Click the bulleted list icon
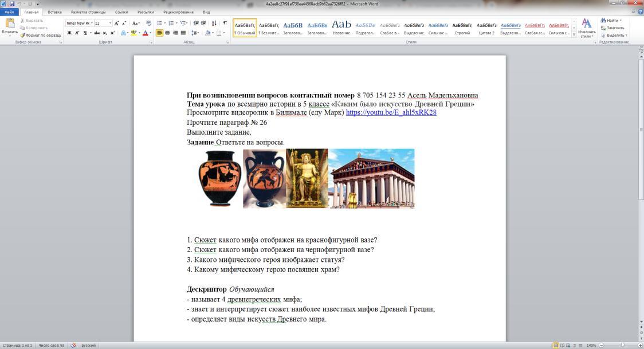 [160, 23]
